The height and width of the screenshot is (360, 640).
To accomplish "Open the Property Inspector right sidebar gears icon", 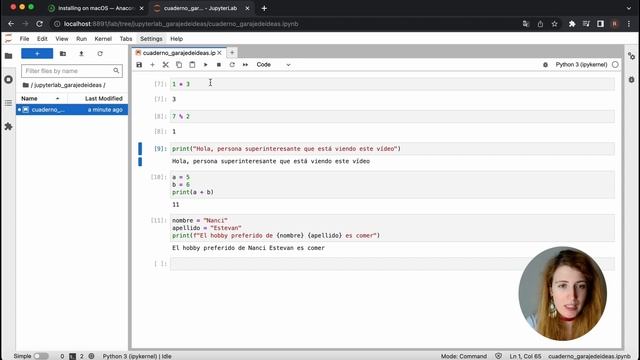I will tap(631, 56).
